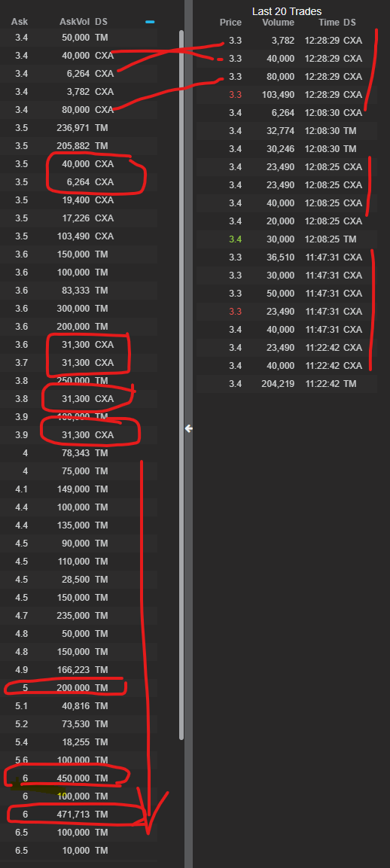The image size is (390, 868).
Task: Select the 166,223 TM ask at 4.9
Action: 78,669
